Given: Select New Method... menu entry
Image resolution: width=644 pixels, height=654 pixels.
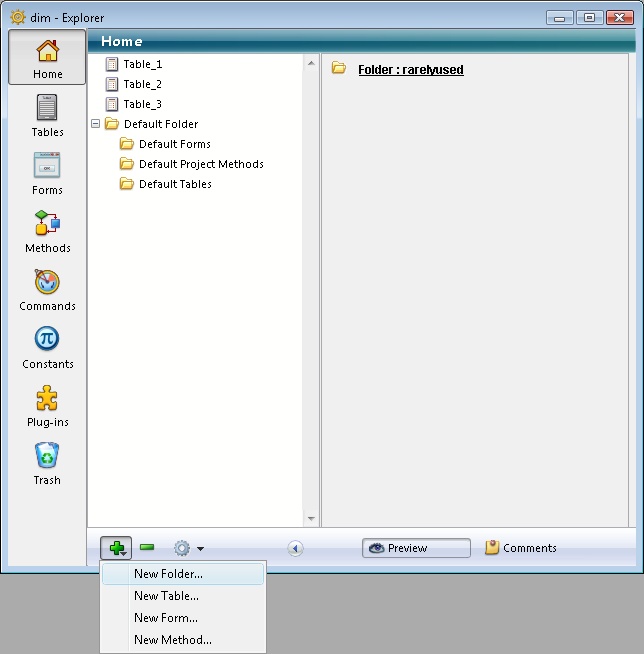Looking at the screenshot, I should tap(172, 640).
